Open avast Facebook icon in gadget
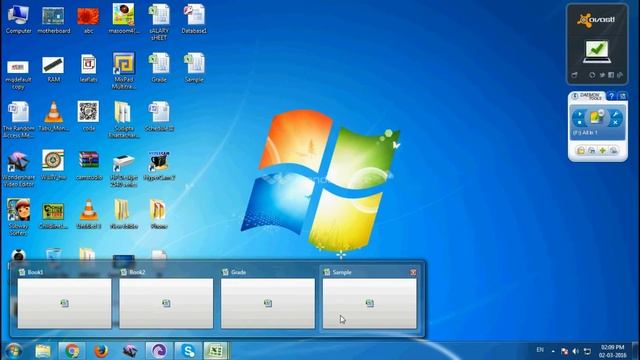 611,75
